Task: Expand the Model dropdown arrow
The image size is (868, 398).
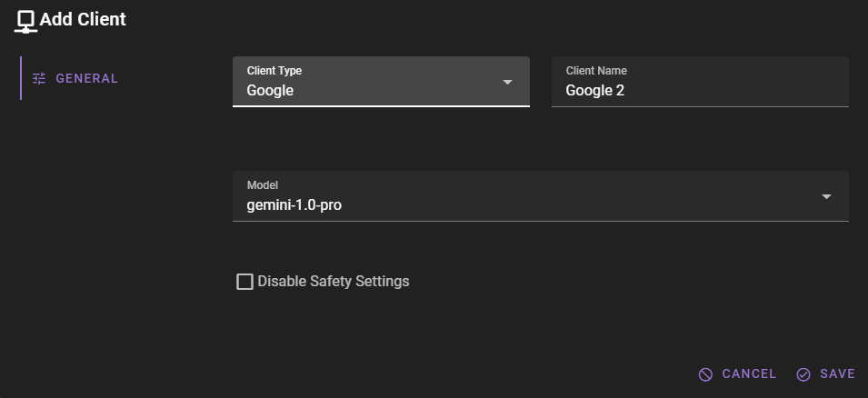Action: pyautogui.click(x=826, y=196)
